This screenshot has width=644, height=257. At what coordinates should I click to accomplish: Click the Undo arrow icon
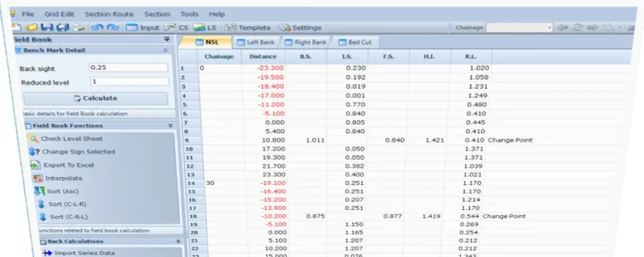[98, 28]
